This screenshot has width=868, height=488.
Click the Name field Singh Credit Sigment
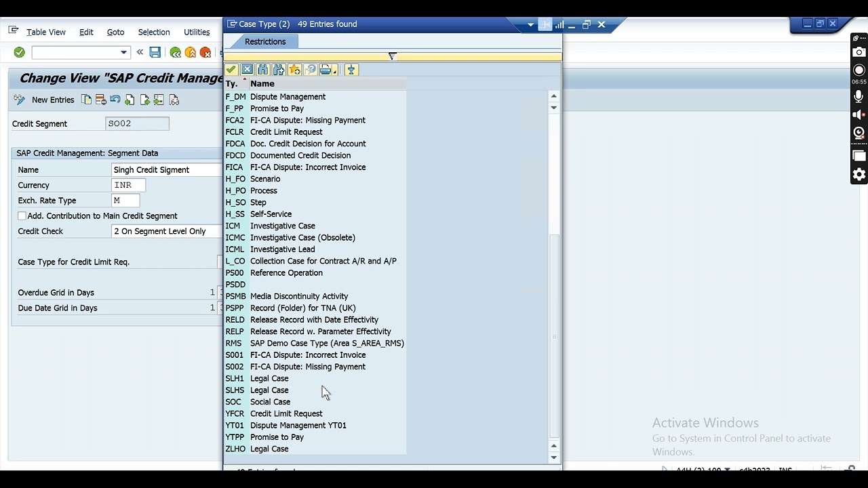(x=167, y=169)
